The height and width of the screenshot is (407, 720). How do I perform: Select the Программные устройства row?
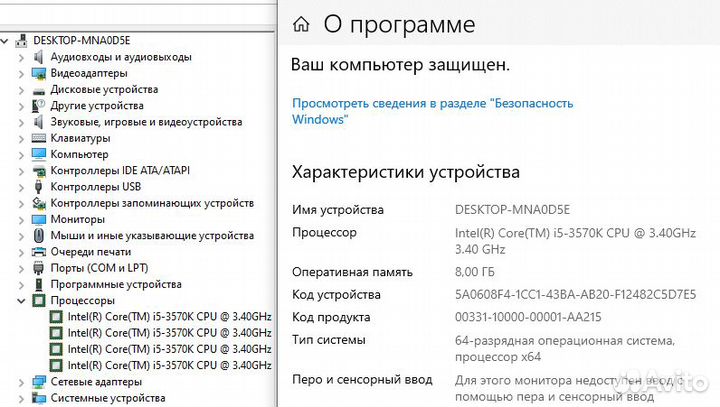pos(116,284)
